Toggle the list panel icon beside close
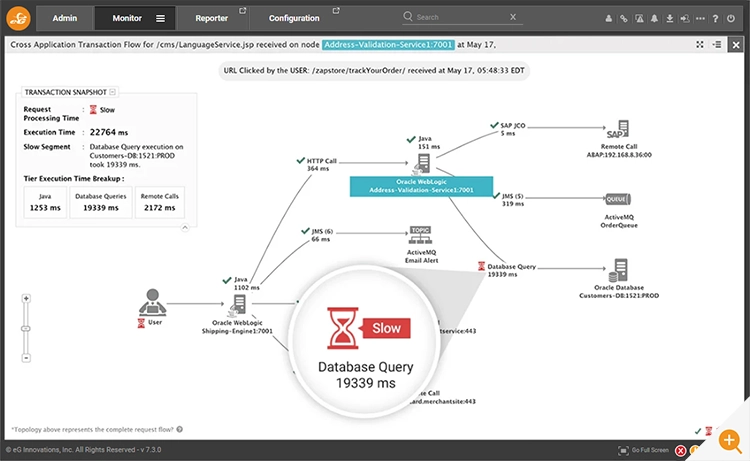The width and height of the screenshot is (750, 461). coord(717,44)
